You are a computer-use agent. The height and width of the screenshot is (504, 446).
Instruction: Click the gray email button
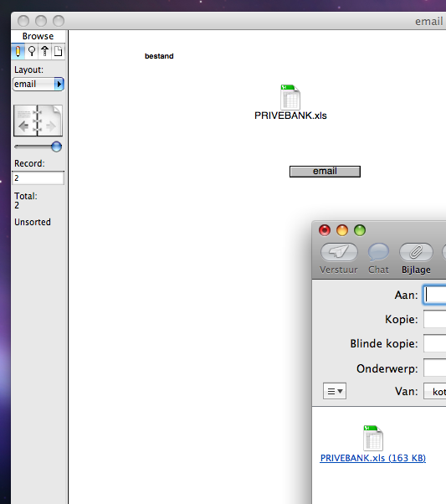pos(325,172)
